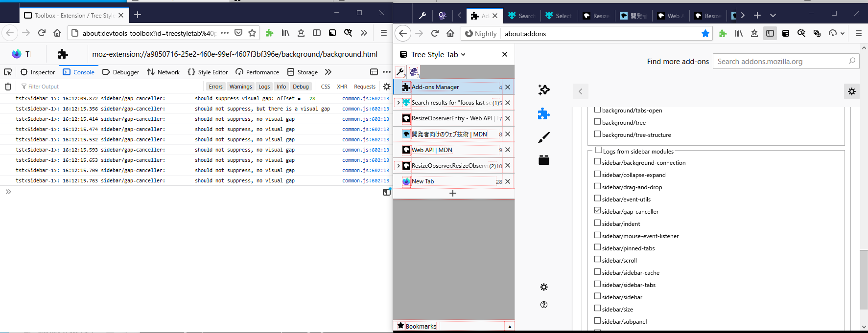Show overflow toolbar items in left window
Screen dimensions: 868x333
(364, 33)
